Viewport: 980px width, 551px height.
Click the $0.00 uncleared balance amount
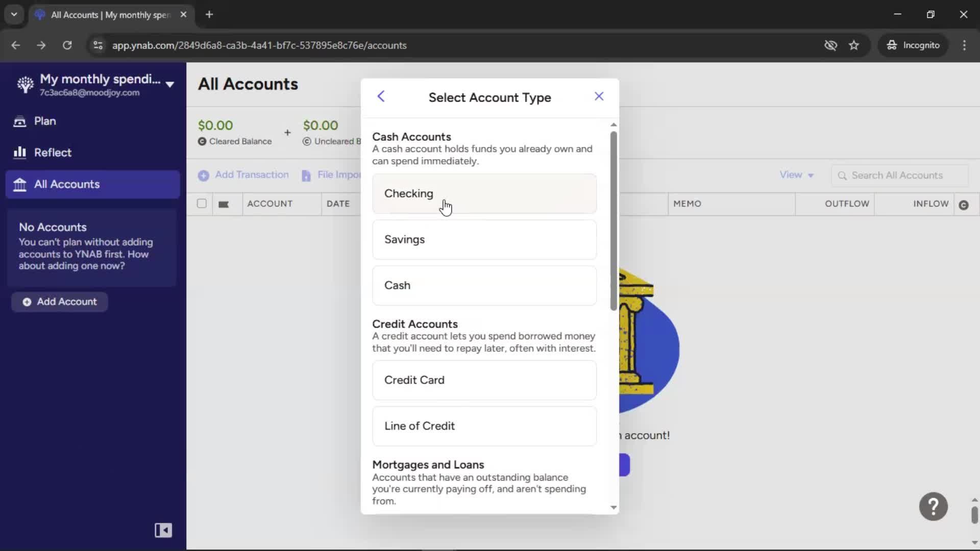coord(321,126)
